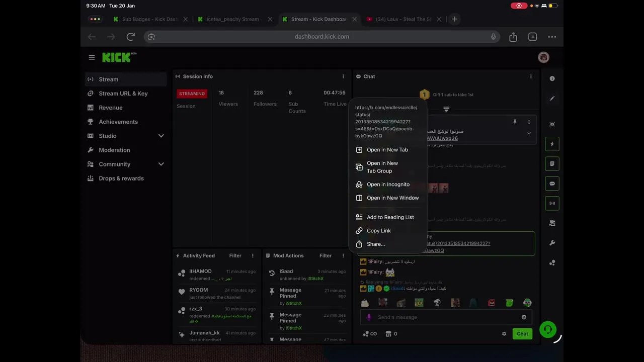
Task: Click the green Chat send button
Action: pyautogui.click(x=522, y=334)
